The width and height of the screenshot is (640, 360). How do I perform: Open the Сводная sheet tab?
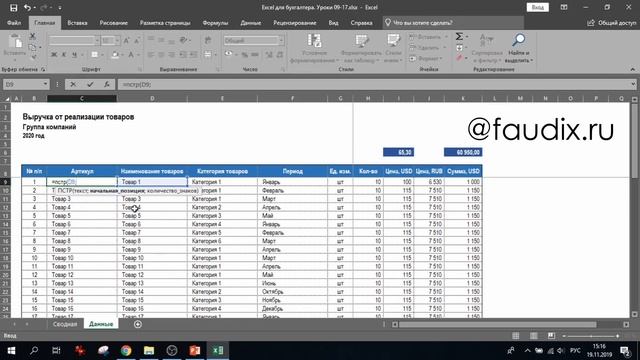tap(65, 324)
